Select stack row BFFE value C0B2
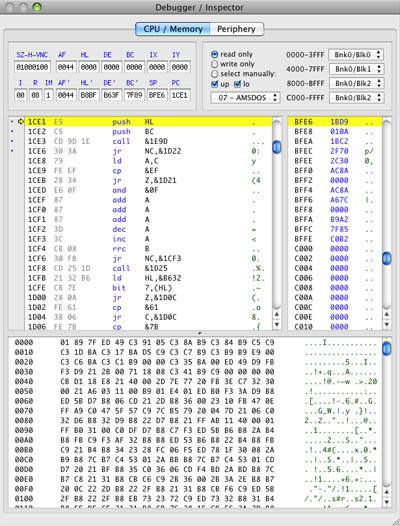Image resolution: width=400 pixels, height=526 pixels. coord(335,239)
